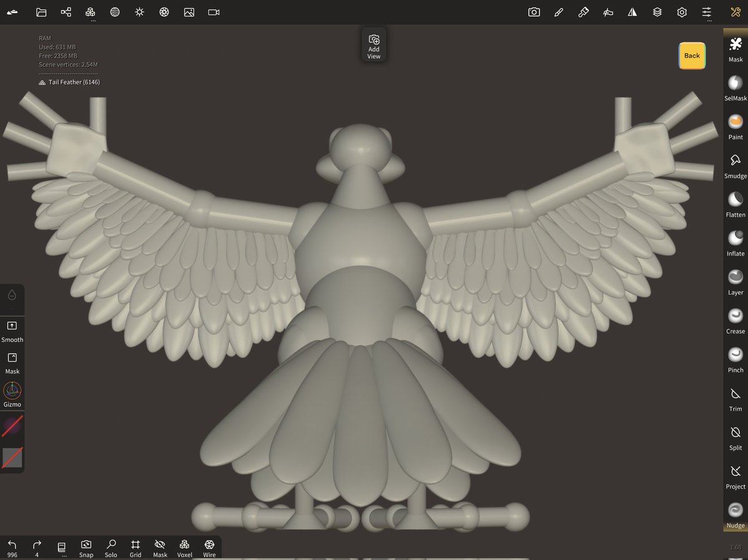Toggle the Grid display
This screenshot has width=748, height=560.
pyautogui.click(x=135, y=548)
